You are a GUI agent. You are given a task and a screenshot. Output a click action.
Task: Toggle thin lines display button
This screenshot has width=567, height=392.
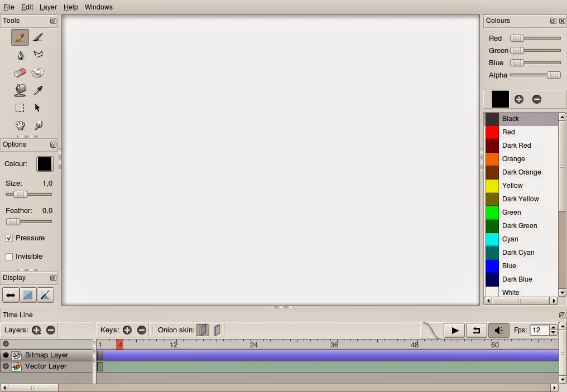click(28, 295)
